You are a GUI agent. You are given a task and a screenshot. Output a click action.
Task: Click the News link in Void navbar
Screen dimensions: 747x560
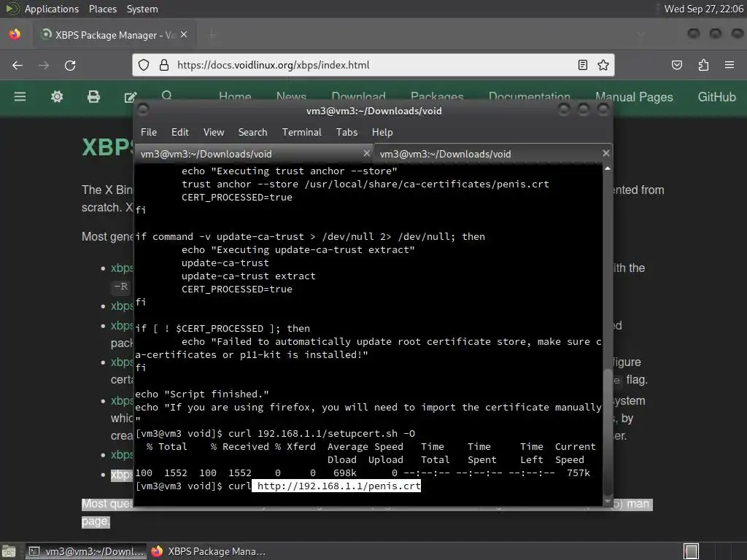coord(291,97)
